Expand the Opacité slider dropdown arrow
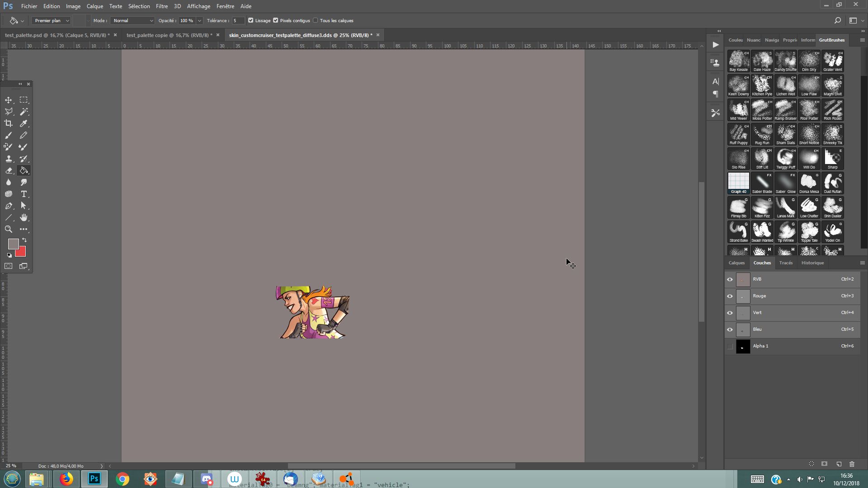The height and width of the screenshot is (488, 868). tap(199, 20)
